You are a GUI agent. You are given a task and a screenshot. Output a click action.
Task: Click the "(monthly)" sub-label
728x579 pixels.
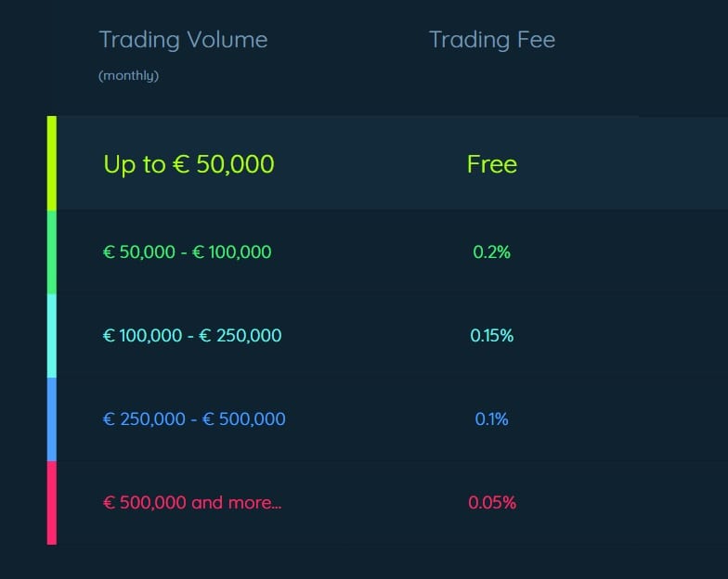[x=128, y=76]
